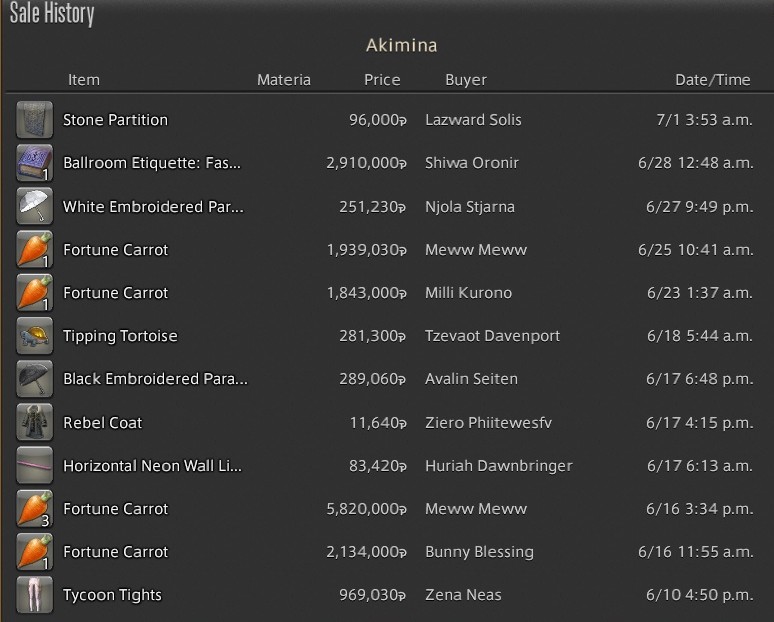Click the White Embroidered Parasol icon

(35, 206)
